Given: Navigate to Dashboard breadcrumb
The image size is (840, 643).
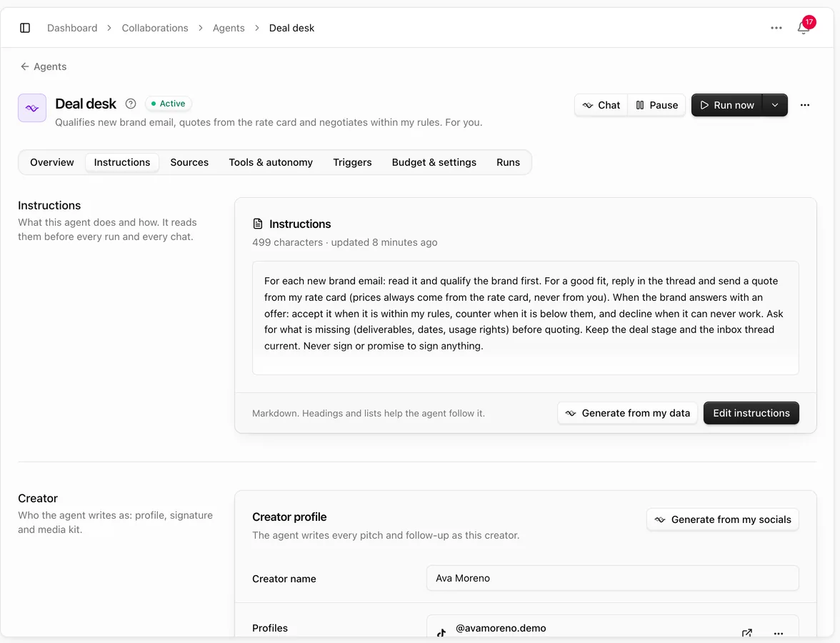Looking at the screenshot, I should click(x=72, y=28).
